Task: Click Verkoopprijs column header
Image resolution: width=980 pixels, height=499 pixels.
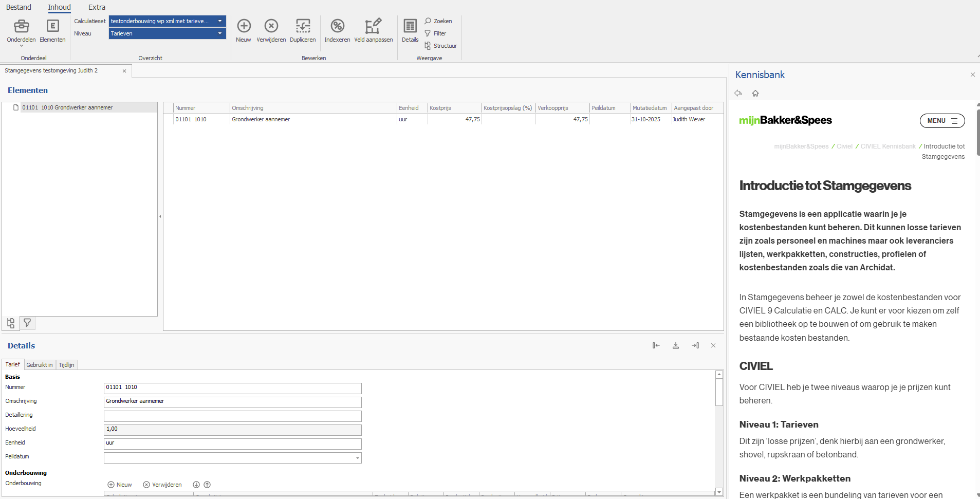Action: (563, 108)
